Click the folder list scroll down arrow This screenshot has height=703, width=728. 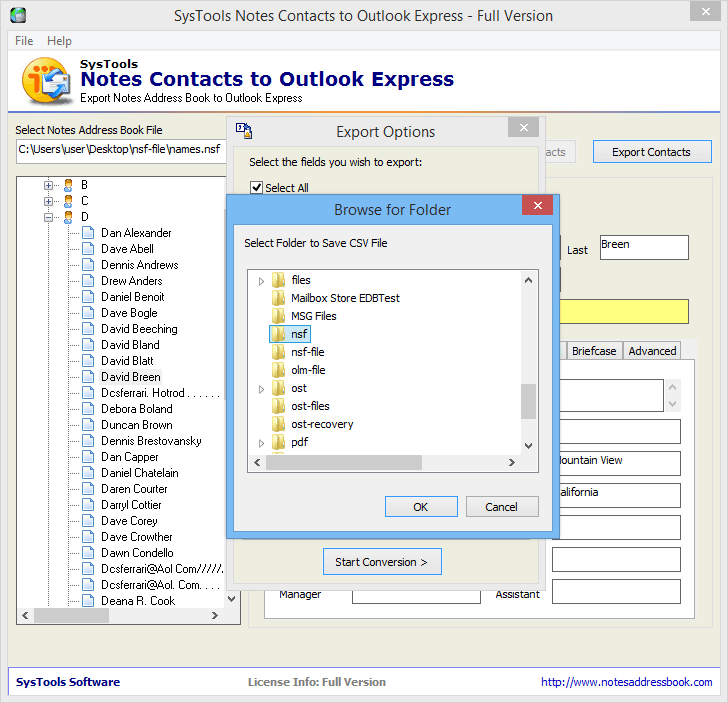528,446
